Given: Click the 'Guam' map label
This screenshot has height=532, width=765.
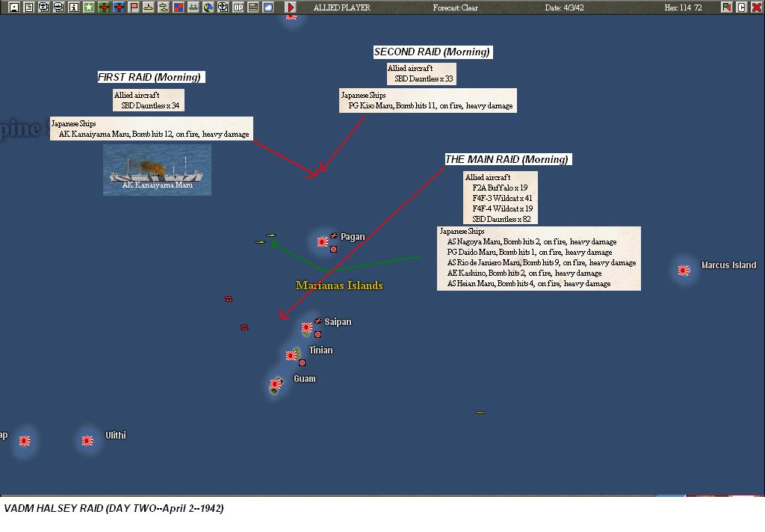Looking at the screenshot, I should coord(305,378).
